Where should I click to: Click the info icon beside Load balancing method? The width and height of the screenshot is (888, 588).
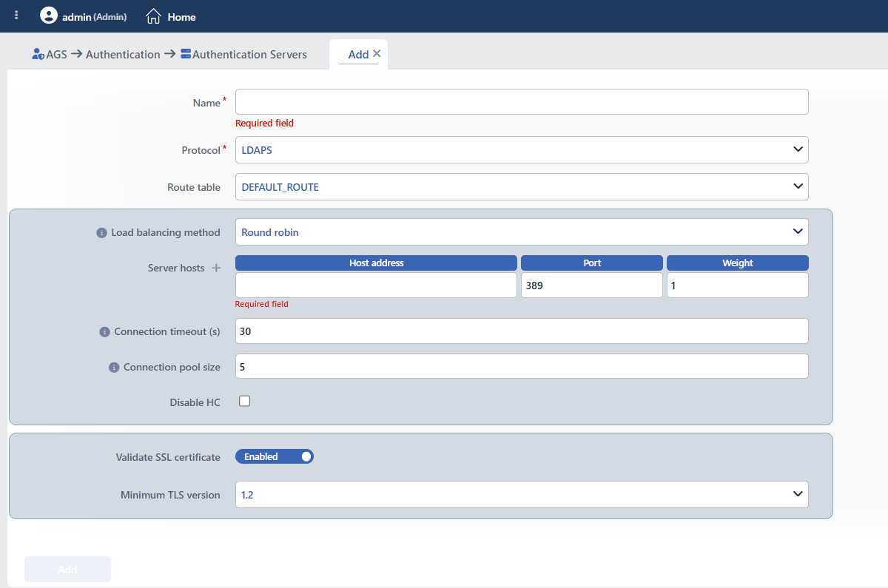[x=102, y=232]
